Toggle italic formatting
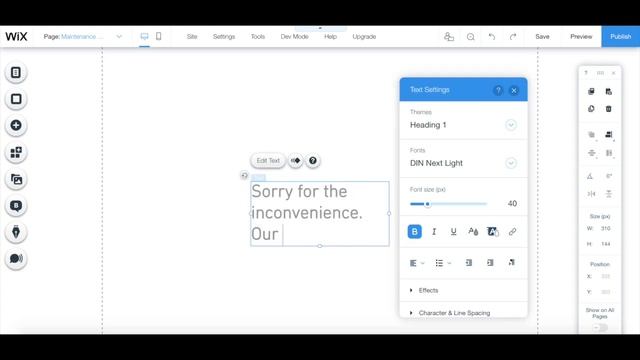 pos(434,232)
